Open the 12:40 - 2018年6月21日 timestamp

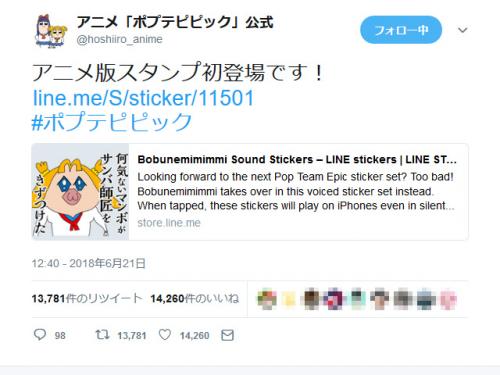[x=89, y=264]
